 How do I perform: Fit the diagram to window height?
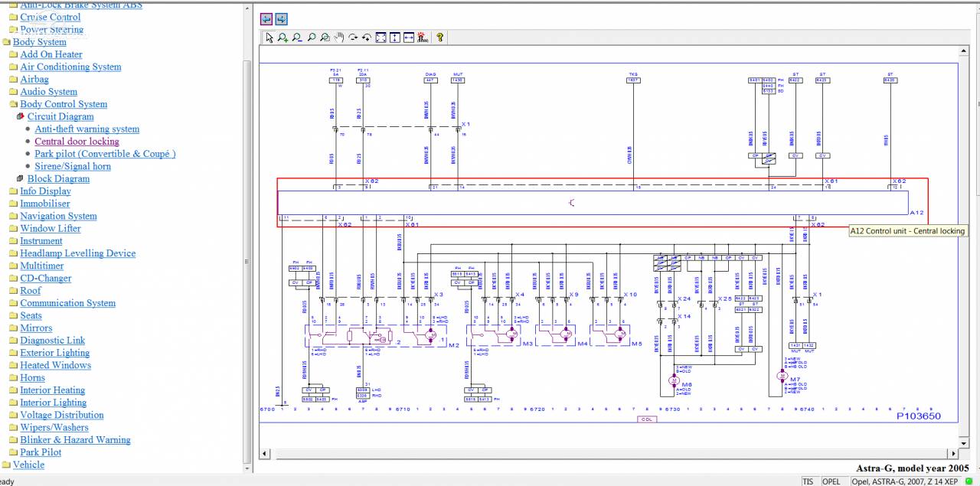pos(395,37)
